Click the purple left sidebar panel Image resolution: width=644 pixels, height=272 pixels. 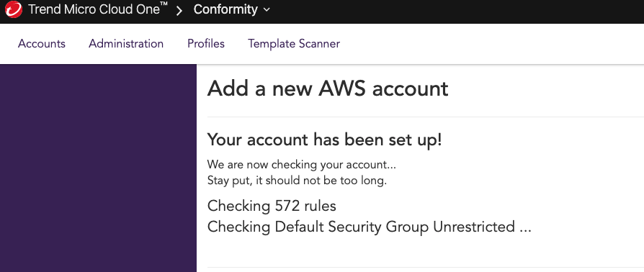98,168
